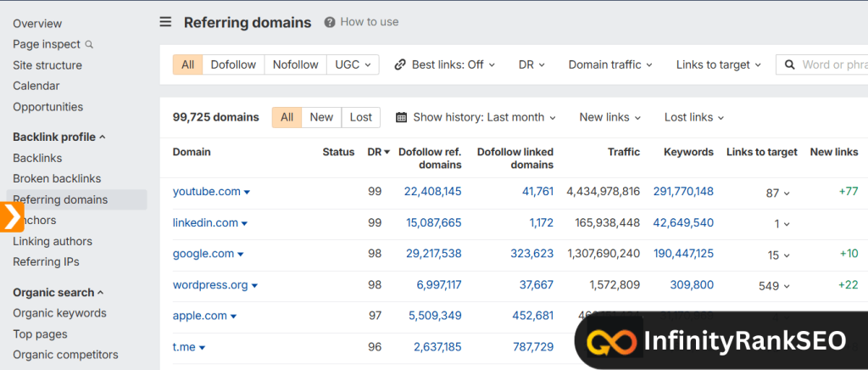Expand the apple.com domain caret
Viewport: 868px width, 370px height.
pos(233,317)
